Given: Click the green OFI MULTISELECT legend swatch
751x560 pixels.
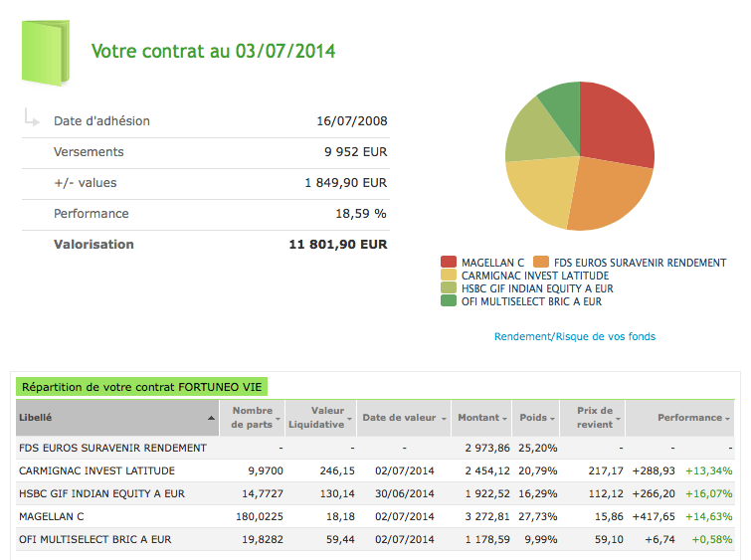Looking at the screenshot, I should point(450,301).
